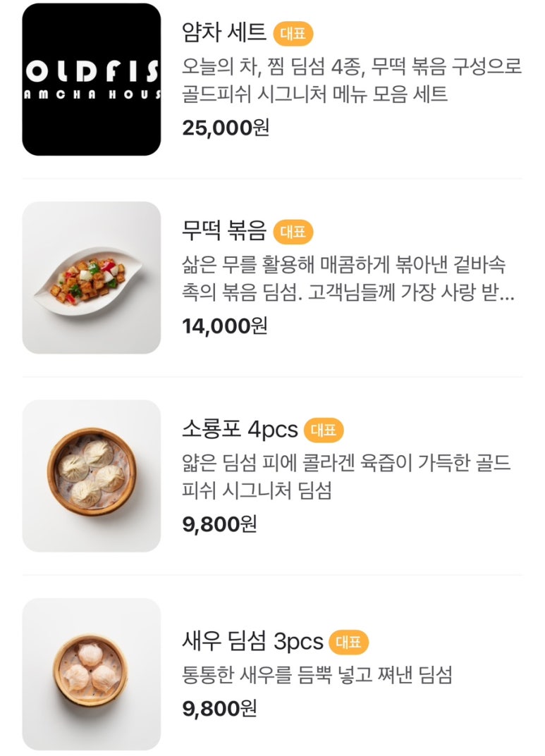Image resolution: width=545 pixels, height=756 pixels.
Task: Click the 대표 badge beside 새우 딤섬 3pcs
Action: click(348, 642)
